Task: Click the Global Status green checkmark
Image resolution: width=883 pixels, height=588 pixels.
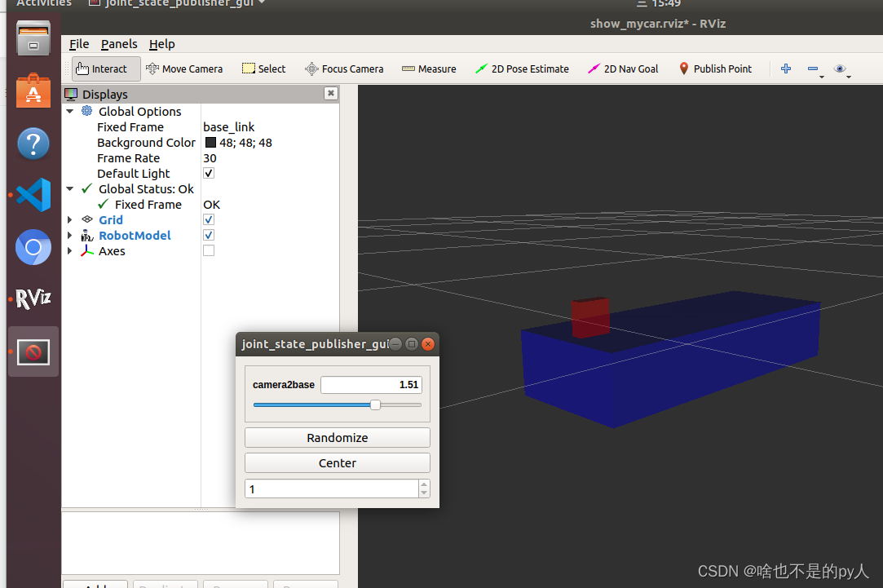Action: [86, 188]
